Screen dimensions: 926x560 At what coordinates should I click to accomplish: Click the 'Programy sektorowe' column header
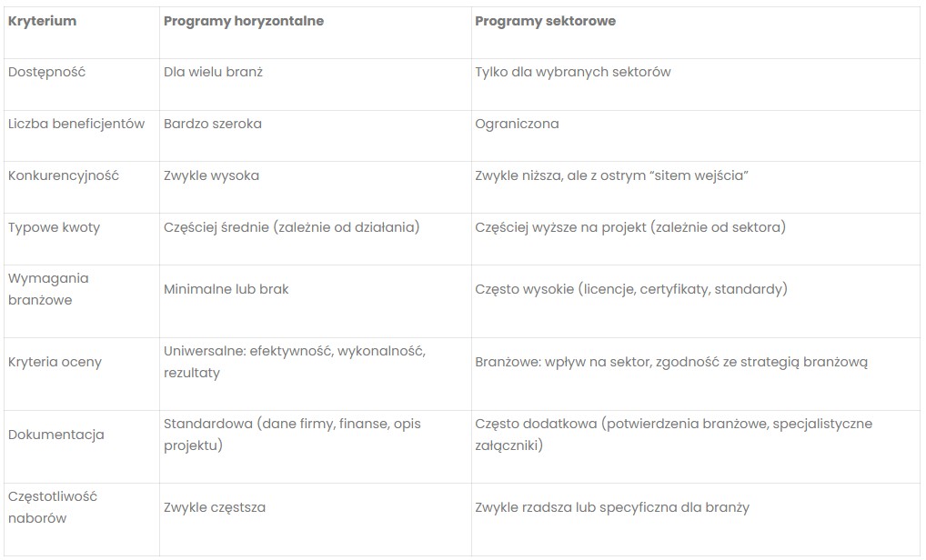click(545, 21)
